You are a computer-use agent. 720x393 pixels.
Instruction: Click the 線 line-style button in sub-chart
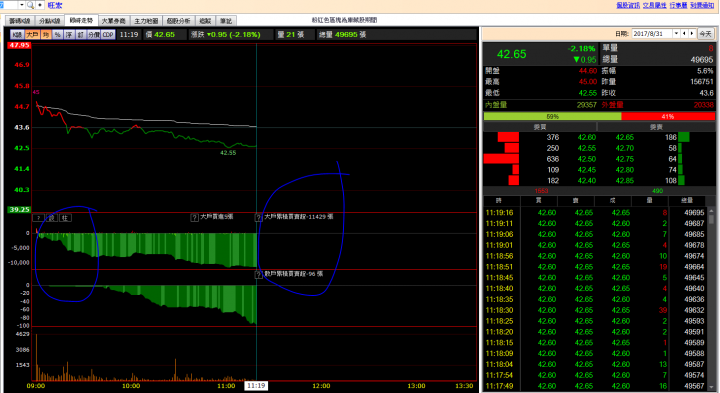pos(52,218)
